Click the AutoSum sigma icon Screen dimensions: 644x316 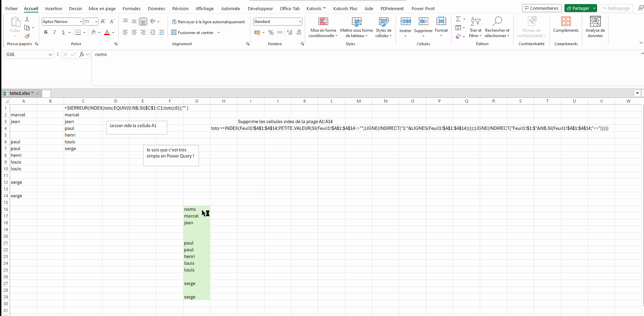pyautogui.click(x=458, y=19)
